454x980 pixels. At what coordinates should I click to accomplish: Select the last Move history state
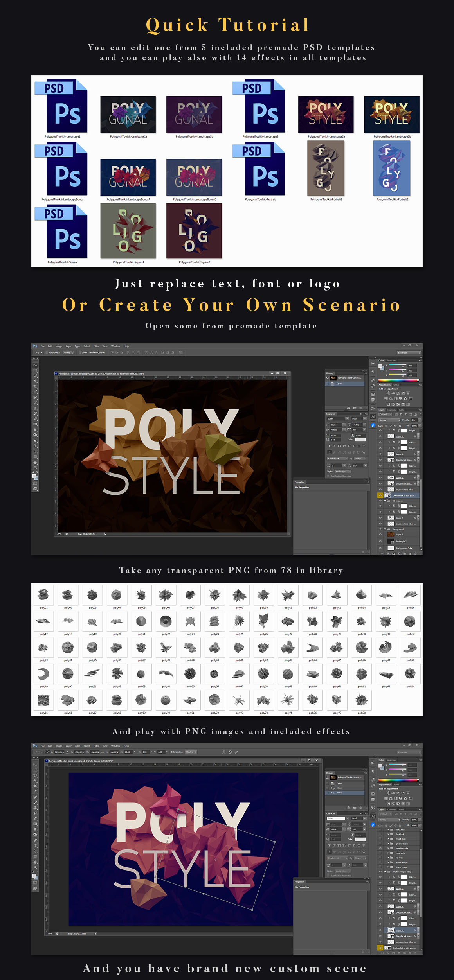339,793
